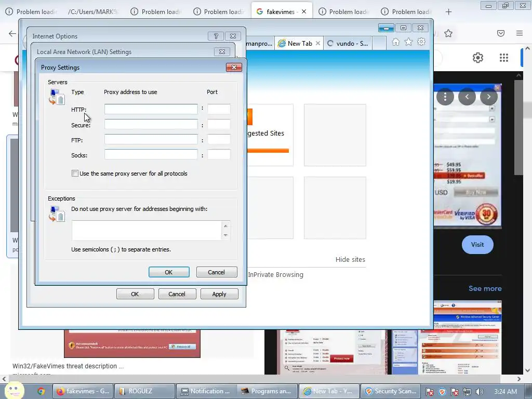The height and width of the screenshot is (399, 532).
Task: Click the FTP port field
Action: (x=219, y=139)
